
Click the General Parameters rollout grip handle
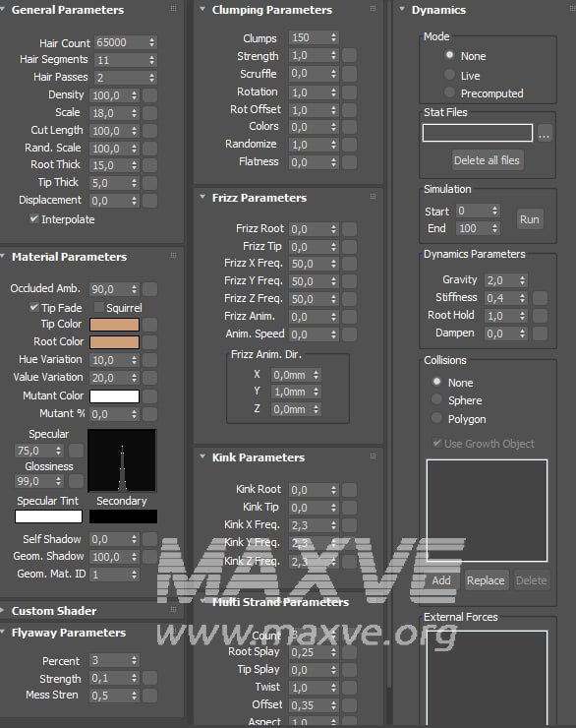coord(173,8)
